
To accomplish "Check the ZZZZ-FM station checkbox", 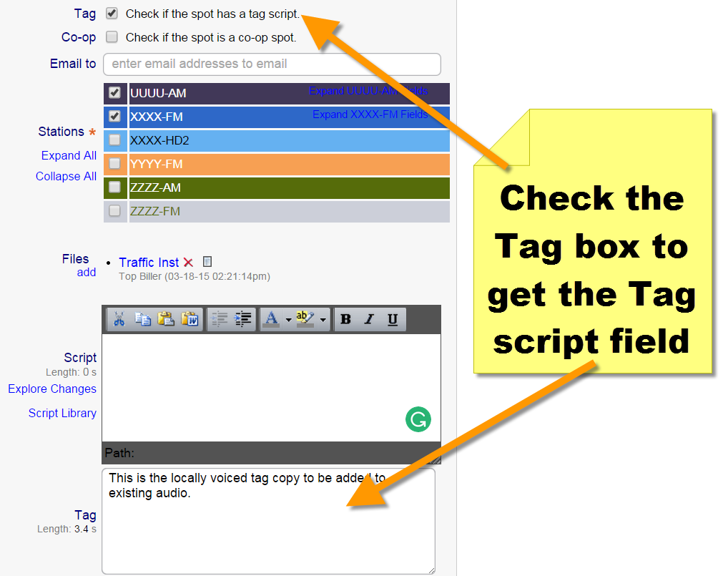I will coord(114,211).
